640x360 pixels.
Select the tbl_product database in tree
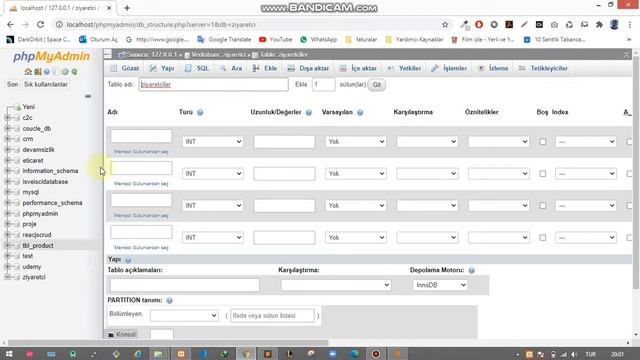coord(38,245)
